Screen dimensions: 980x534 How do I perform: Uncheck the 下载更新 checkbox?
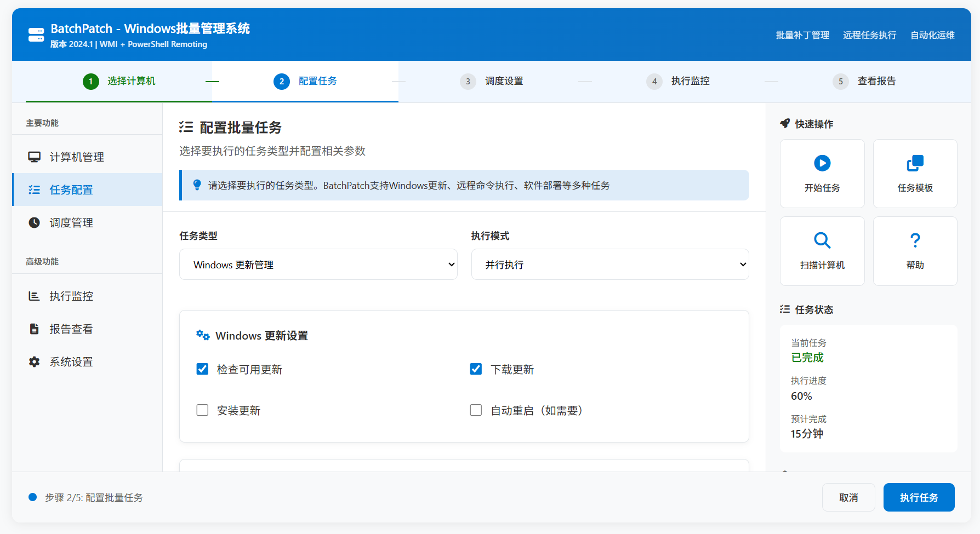pos(476,369)
